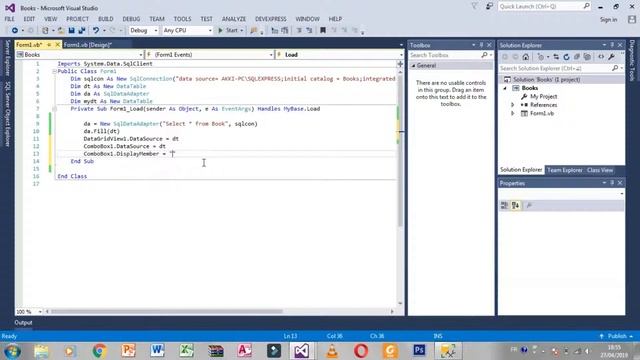Undo last edit with Undo icon

coord(96,31)
